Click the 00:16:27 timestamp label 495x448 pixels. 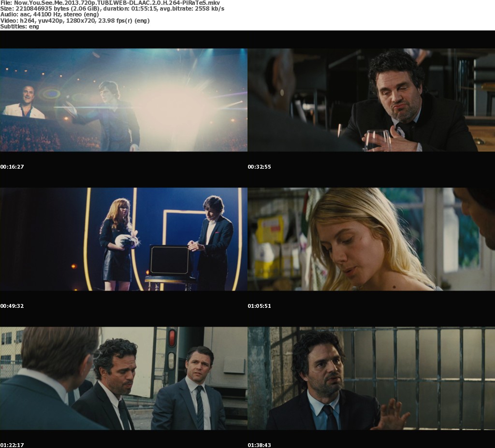point(12,167)
